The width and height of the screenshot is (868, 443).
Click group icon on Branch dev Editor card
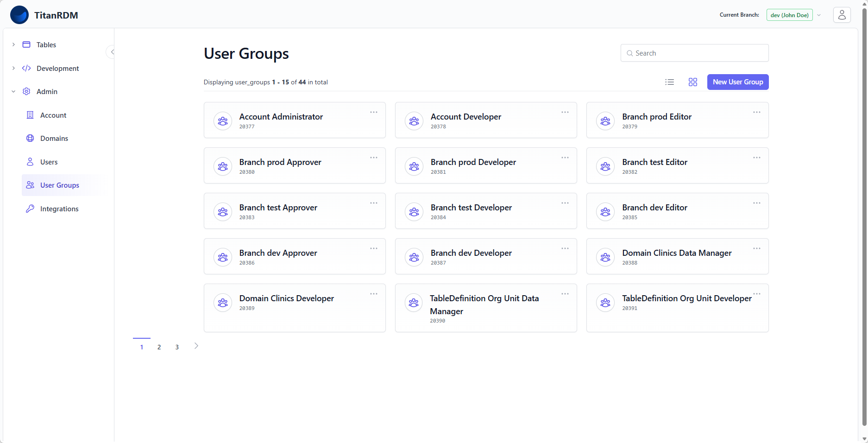605,212
